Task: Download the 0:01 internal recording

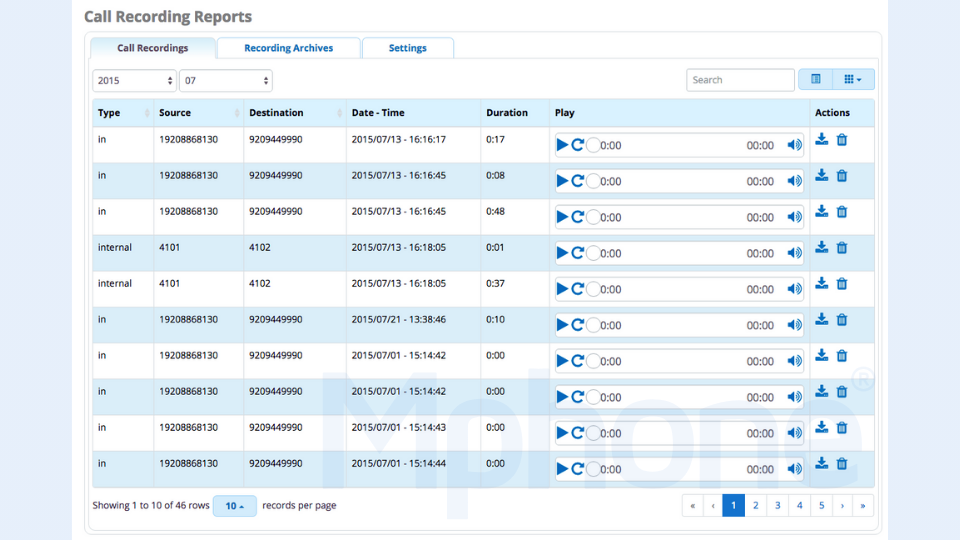Action: coord(822,247)
